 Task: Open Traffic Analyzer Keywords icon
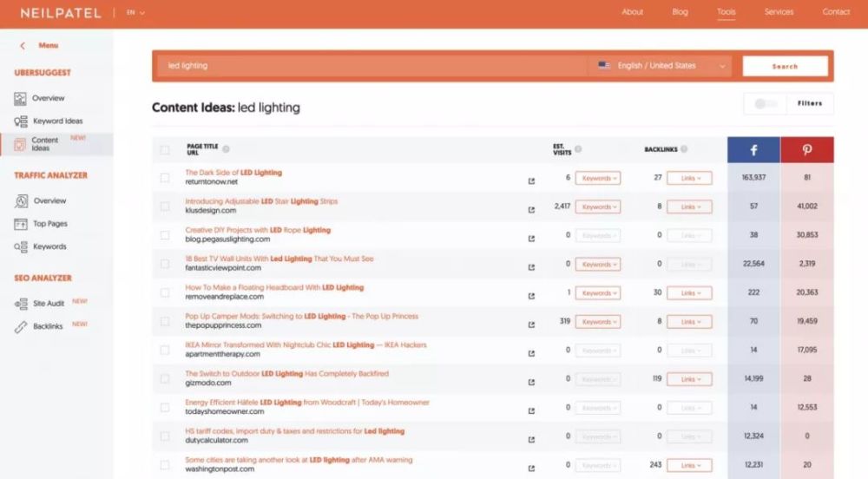click(x=21, y=246)
